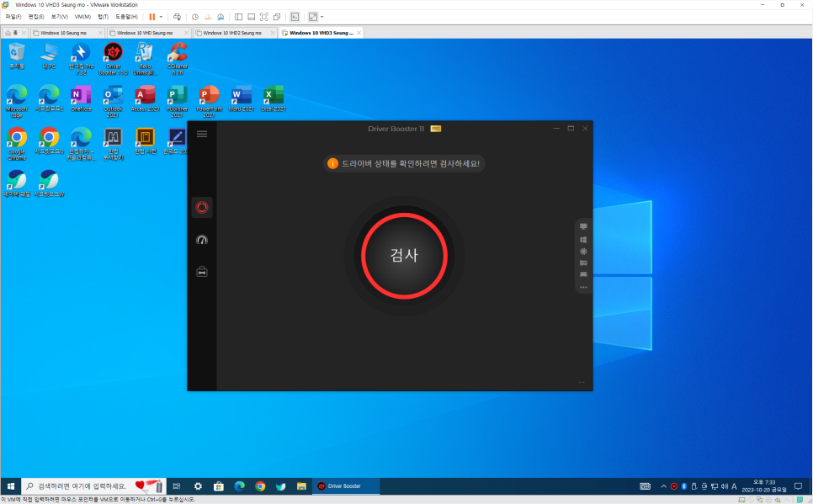Select the Excel 2021 desktop shortcut
Viewport: 813px width, 504px height.
[x=274, y=98]
